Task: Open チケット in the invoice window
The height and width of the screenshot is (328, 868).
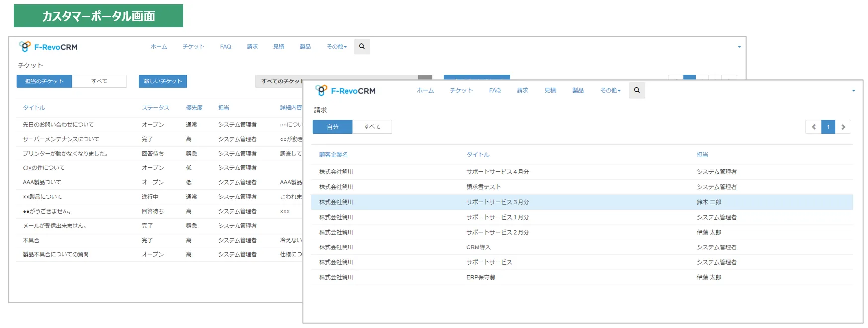Action: (461, 90)
